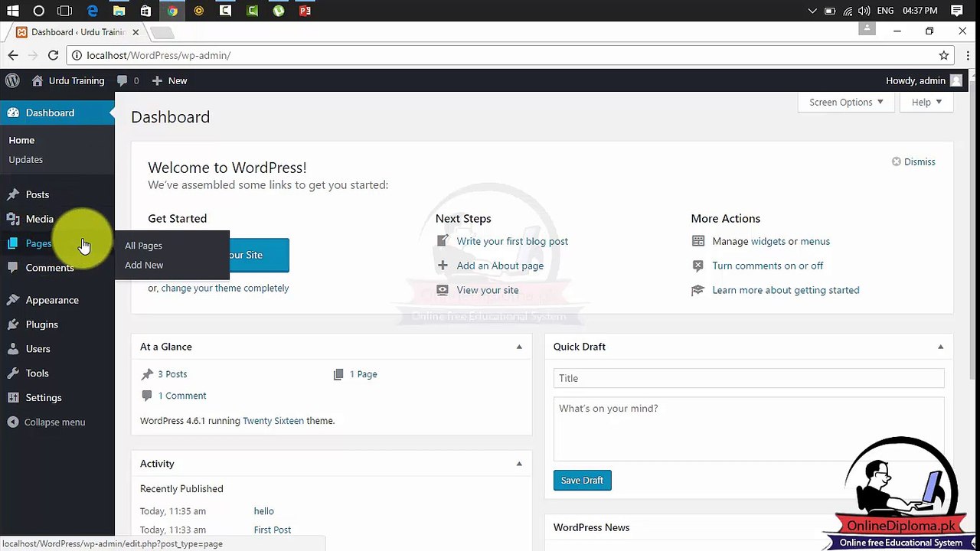The width and height of the screenshot is (980, 551).
Task: Select All Pages in the flyout submenu
Action: pos(143,246)
